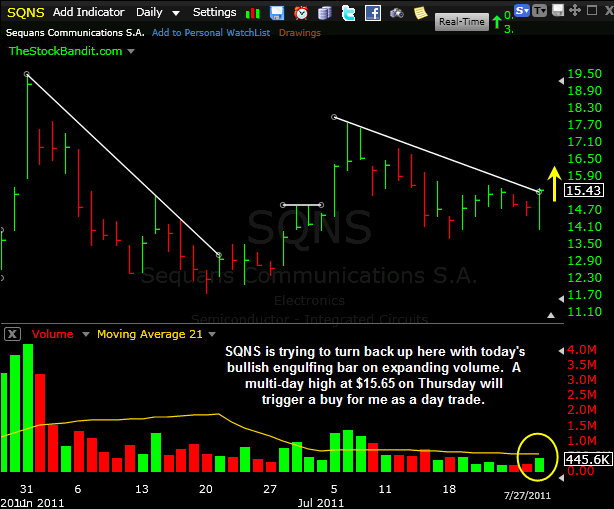The height and width of the screenshot is (509, 614).
Task: Open the Add Indicator menu
Action: [88, 13]
